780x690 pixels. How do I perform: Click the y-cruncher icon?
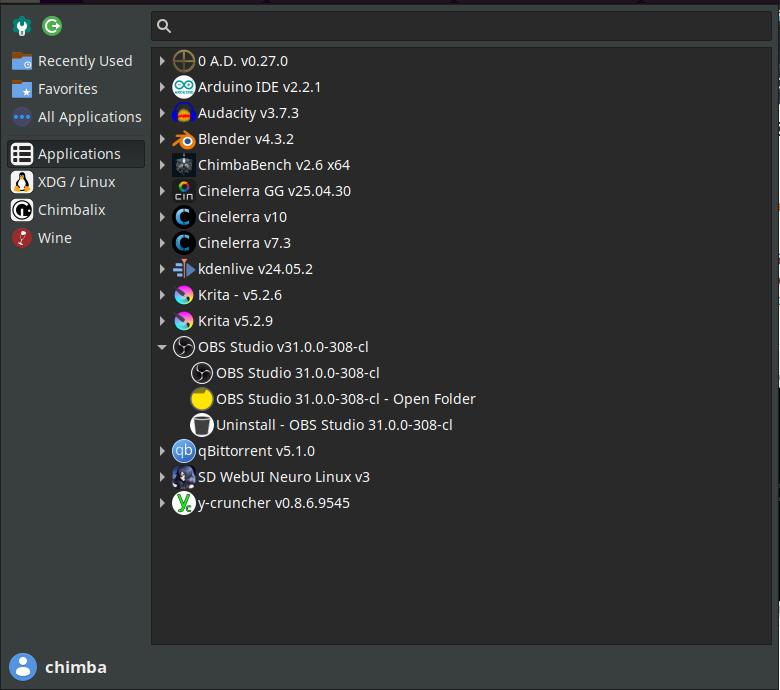(184, 503)
